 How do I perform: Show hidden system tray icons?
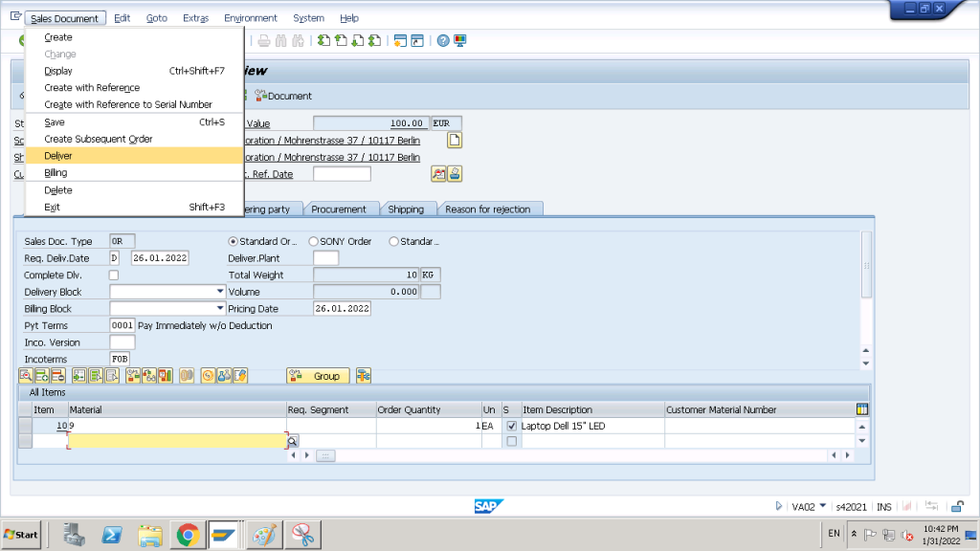(x=854, y=534)
